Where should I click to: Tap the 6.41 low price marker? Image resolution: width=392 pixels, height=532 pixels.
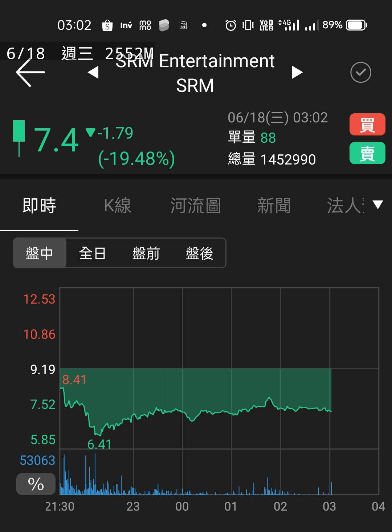point(99,444)
